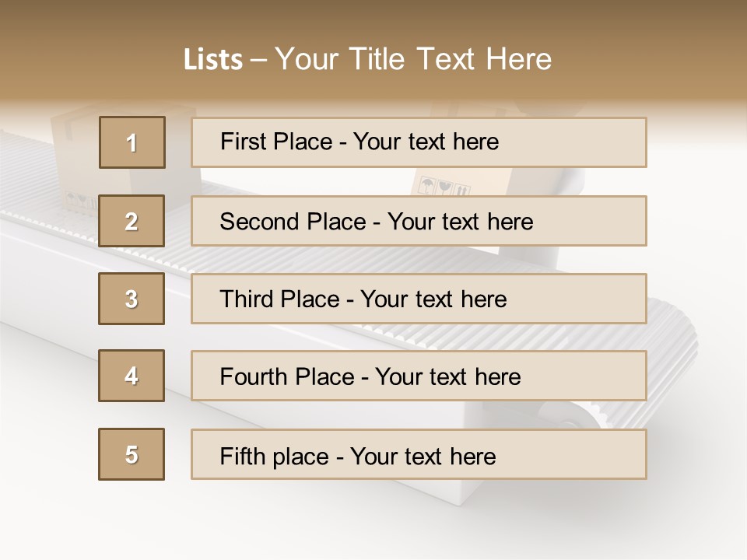Select the Fourth Place text bar
The width and height of the screenshot is (747, 560).
pyautogui.click(x=419, y=376)
